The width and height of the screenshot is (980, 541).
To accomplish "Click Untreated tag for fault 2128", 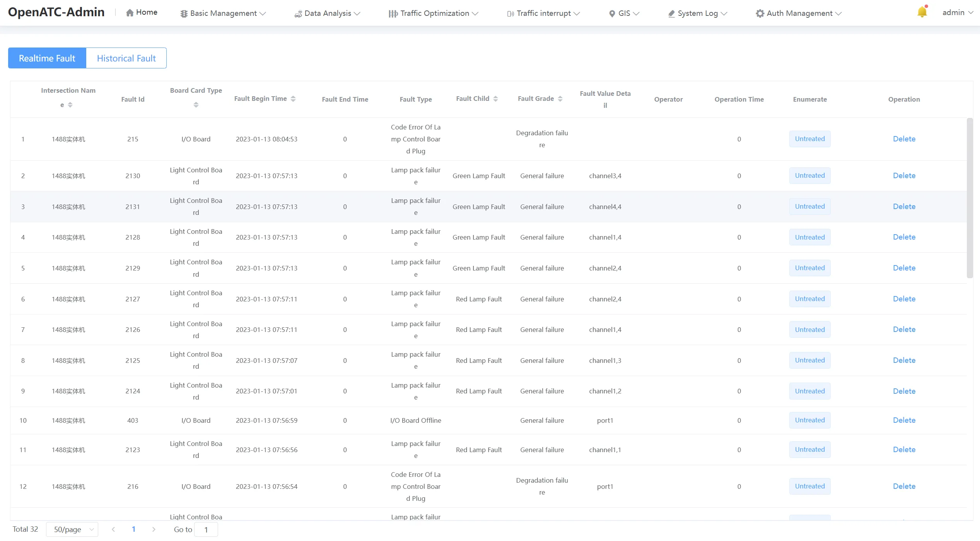I will [810, 237].
